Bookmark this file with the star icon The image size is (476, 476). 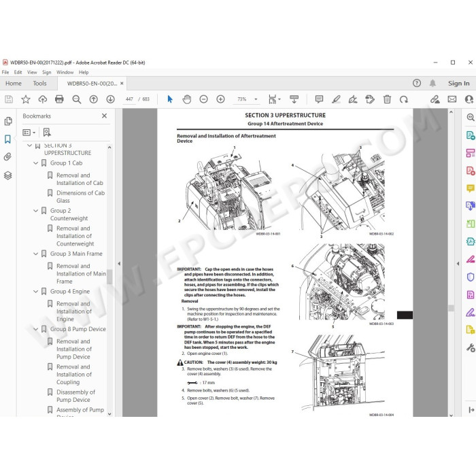pyautogui.click(x=26, y=99)
